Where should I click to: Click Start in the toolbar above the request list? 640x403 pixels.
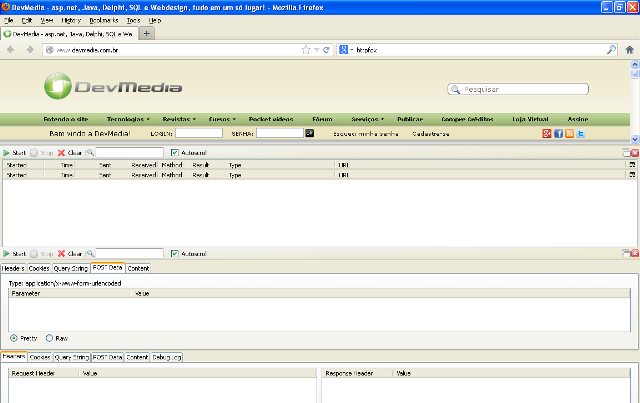tap(14, 153)
